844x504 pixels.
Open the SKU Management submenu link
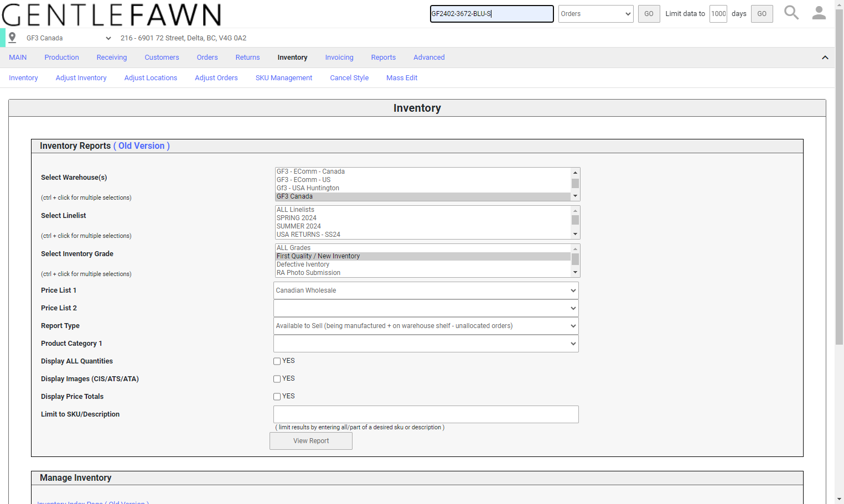(x=284, y=78)
